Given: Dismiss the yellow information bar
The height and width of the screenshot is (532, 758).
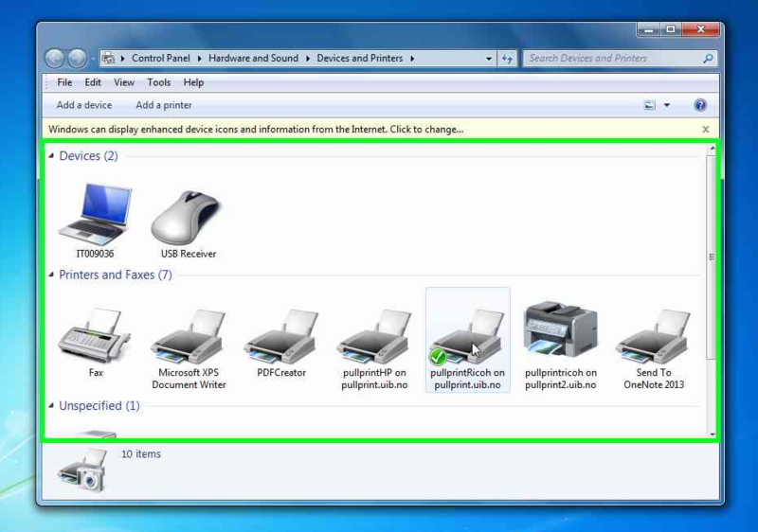Looking at the screenshot, I should tap(706, 130).
